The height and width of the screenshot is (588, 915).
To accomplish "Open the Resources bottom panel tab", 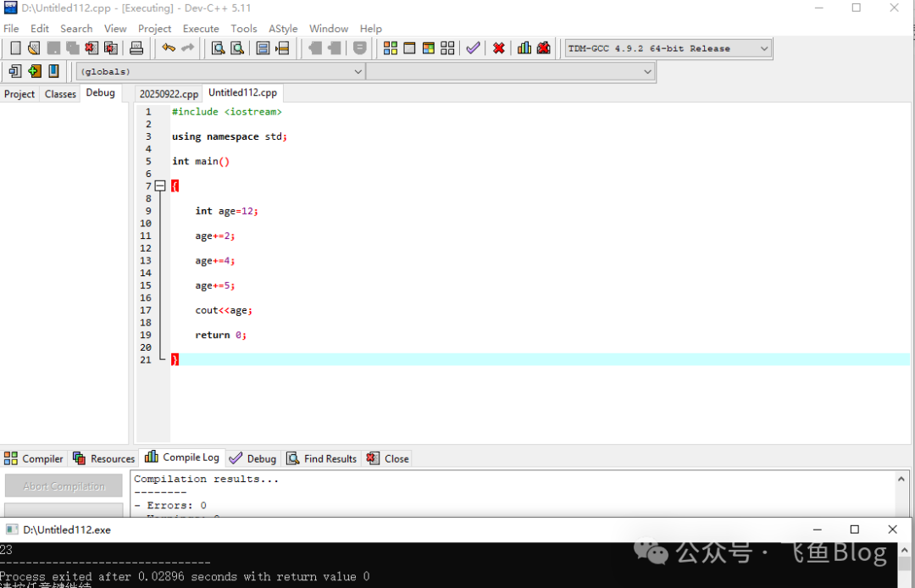I will click(104, 458).
